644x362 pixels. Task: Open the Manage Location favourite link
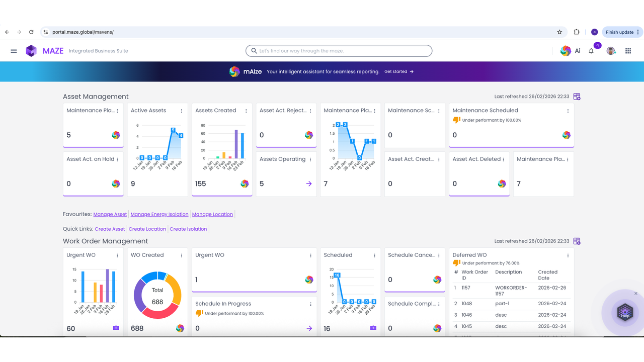click(x=212, y=214)
